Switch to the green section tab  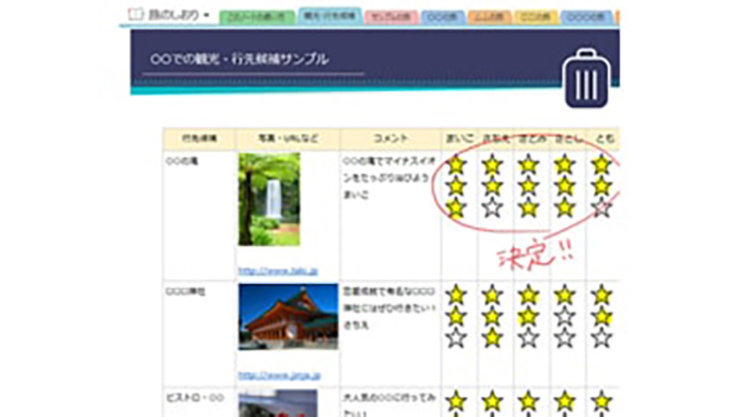click(257, 17)
